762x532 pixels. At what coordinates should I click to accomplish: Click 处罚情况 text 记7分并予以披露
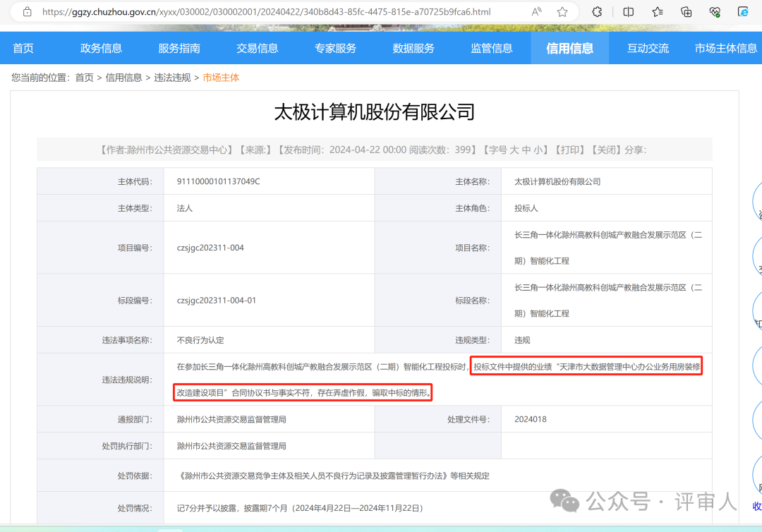207,508
